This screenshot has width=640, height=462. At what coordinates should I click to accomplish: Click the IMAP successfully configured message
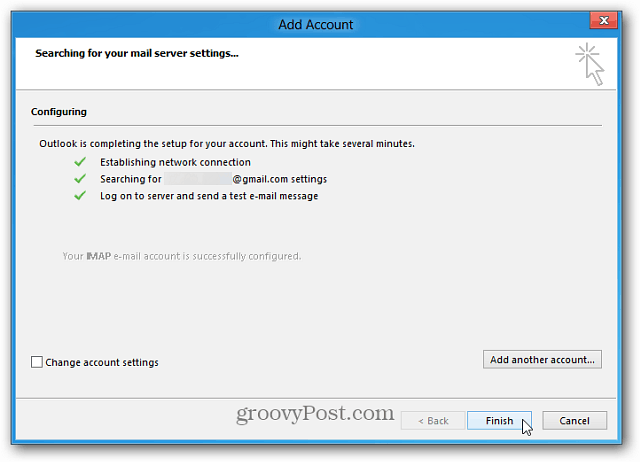click(x=182, y=256)
